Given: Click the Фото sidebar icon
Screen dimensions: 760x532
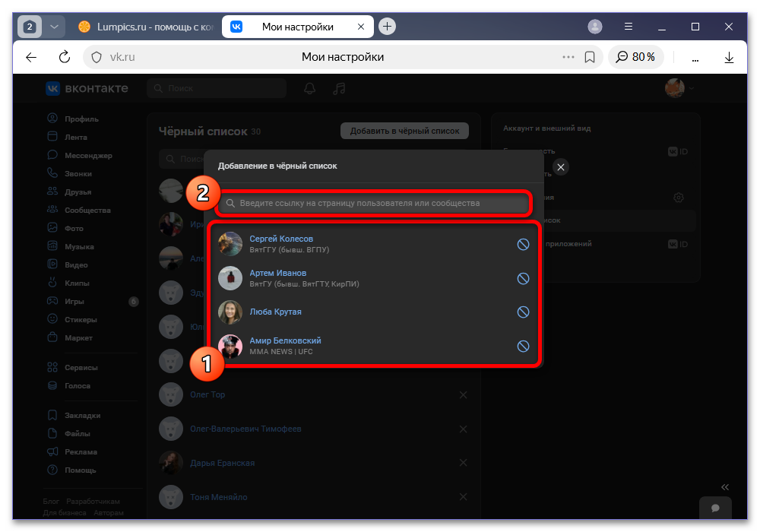Looking at the screenshot, I should (52, 228).
